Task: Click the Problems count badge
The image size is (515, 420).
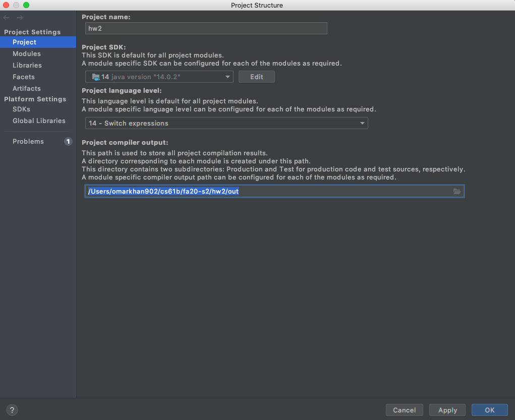Action: 68,142
